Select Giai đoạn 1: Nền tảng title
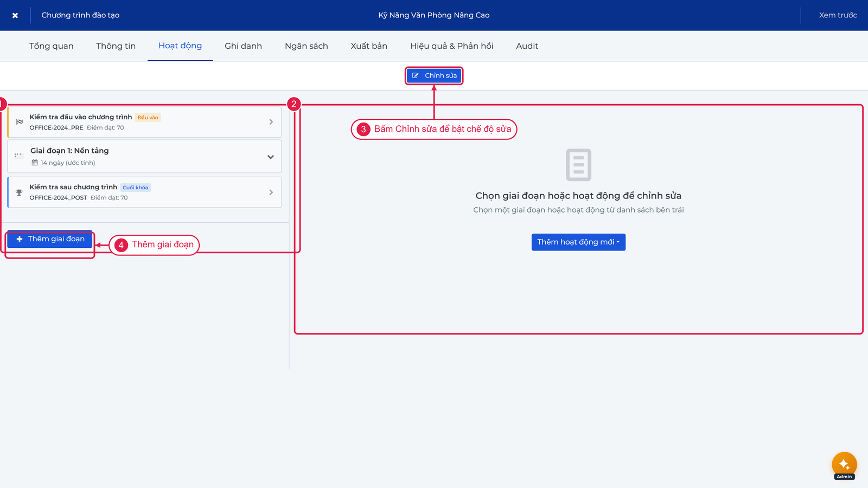 point(69,151)
